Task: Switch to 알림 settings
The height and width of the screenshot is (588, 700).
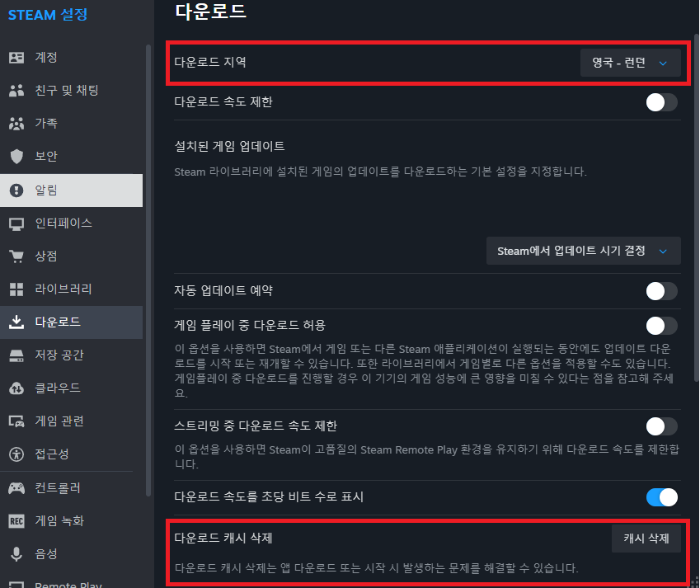Action: [x=72, y=191]
